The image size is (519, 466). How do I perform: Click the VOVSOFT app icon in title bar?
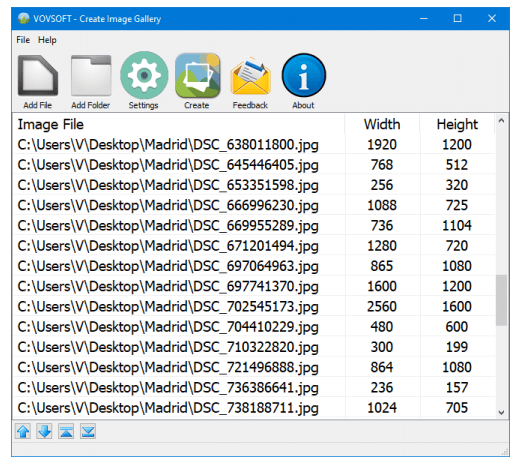pos(23,18)
